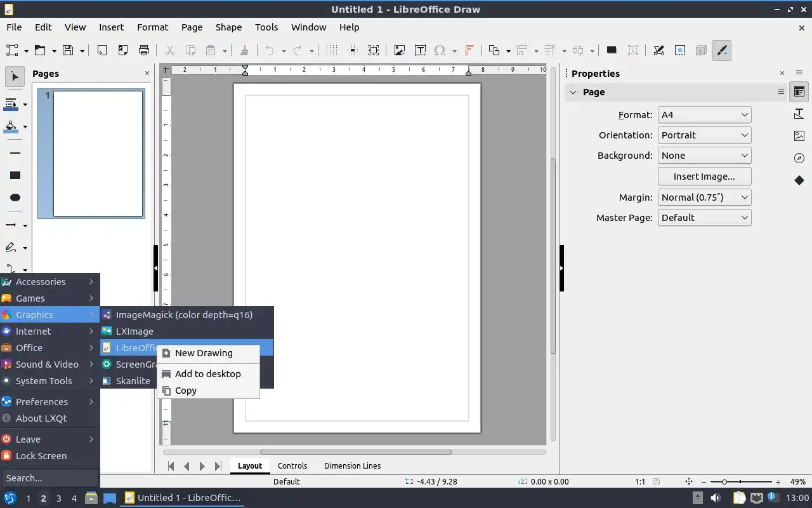Select the Insert Line tool
Screen dimensions: 812x508
15,153
